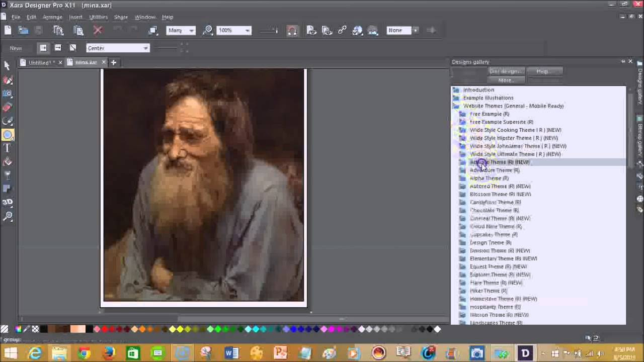
Task: Toggle the second ellipse creation mode button
Action: [x=58, y=48]
